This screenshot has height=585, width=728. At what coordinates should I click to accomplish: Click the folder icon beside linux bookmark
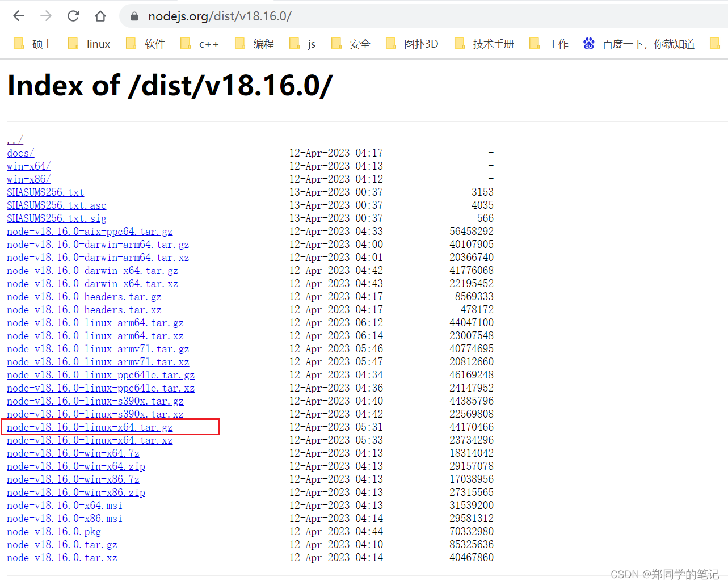click(73, 43)
